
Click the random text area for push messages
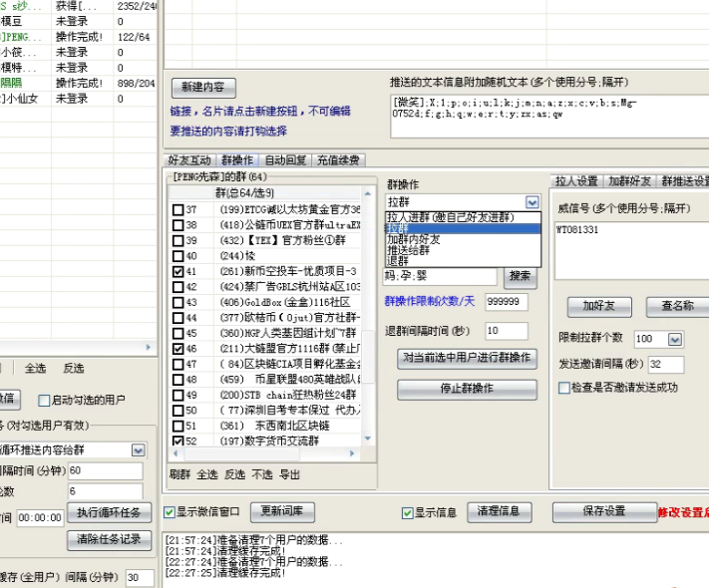point(549,117)
